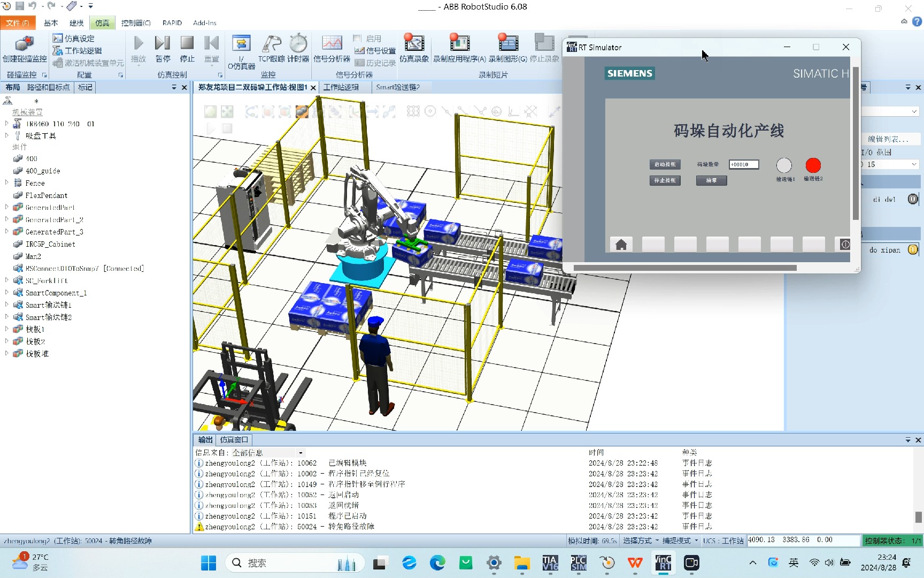Click the power key in RT Simulator footer
Image resolution: width=924 pixels, height=578 pixels.
pyautogui.click(x=844, y=245)
